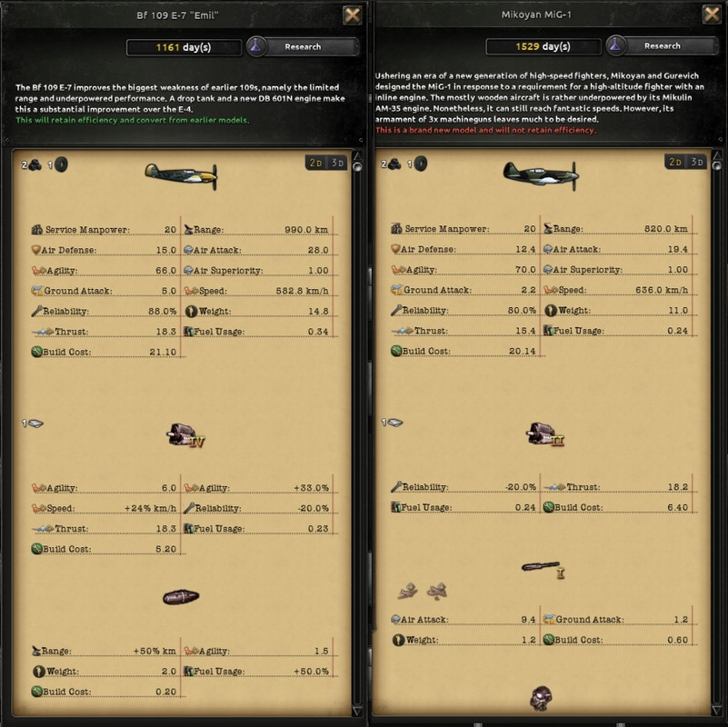The height and width of the screenshot is (727, 728).
Task: Click Research button for Mikoyan MiG-1
Action: (x=663, y=46)
